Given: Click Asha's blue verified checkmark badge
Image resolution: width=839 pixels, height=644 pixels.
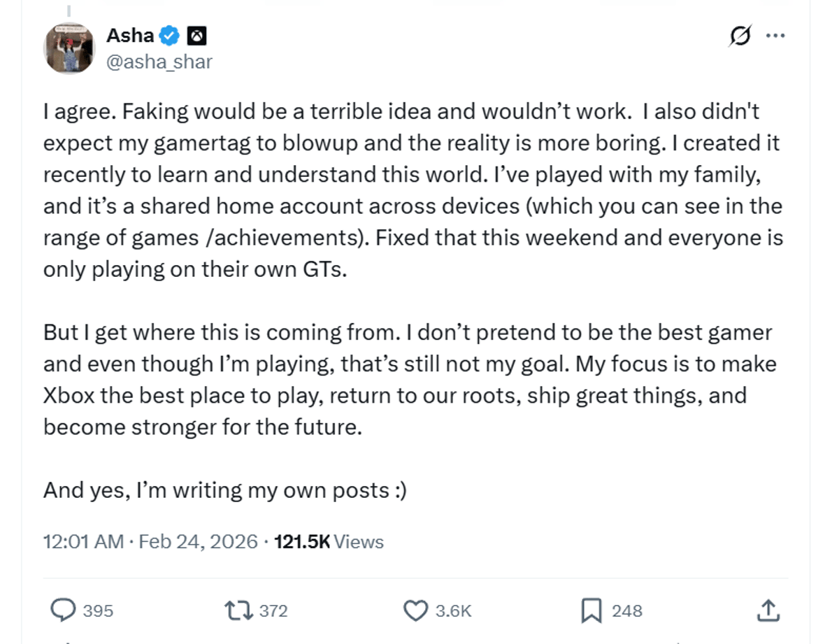Looking at the screenshot, I should (169, 35).
